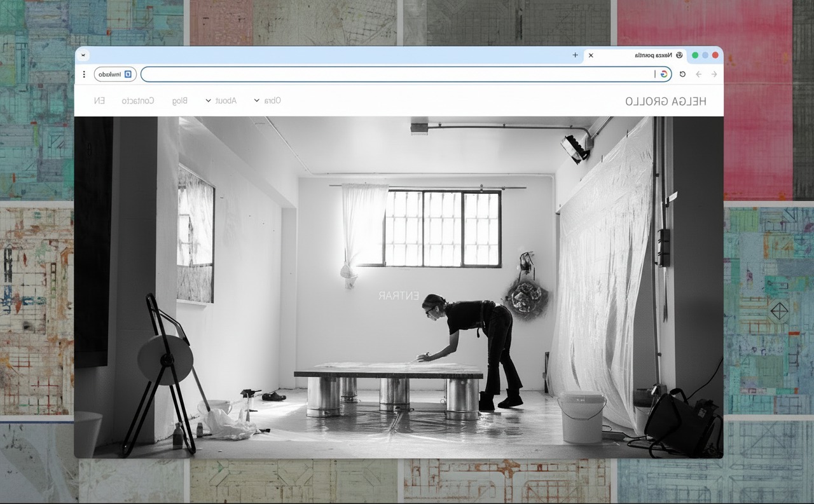Open a new tab with the plus button
Screen dimensions: 814x504
click(575, 55)
